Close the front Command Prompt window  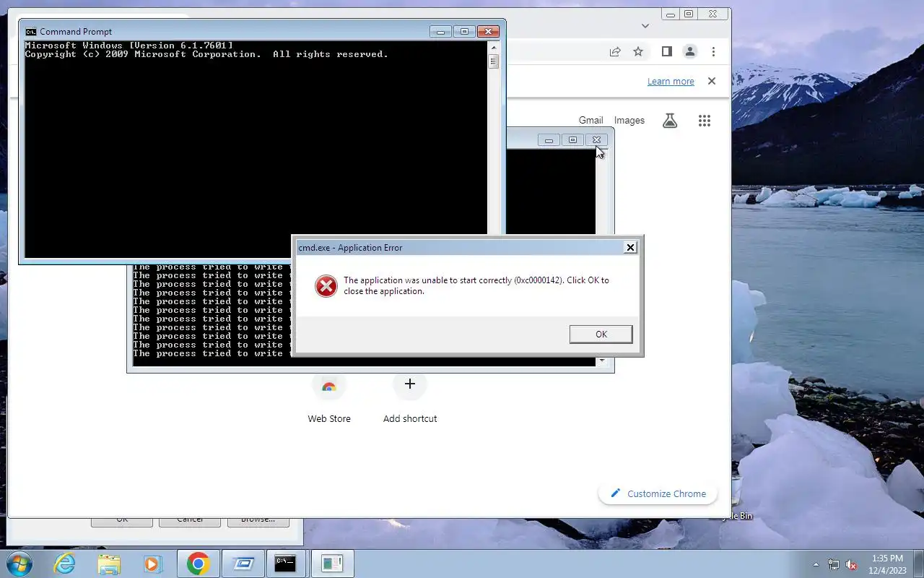pos(488,32)
